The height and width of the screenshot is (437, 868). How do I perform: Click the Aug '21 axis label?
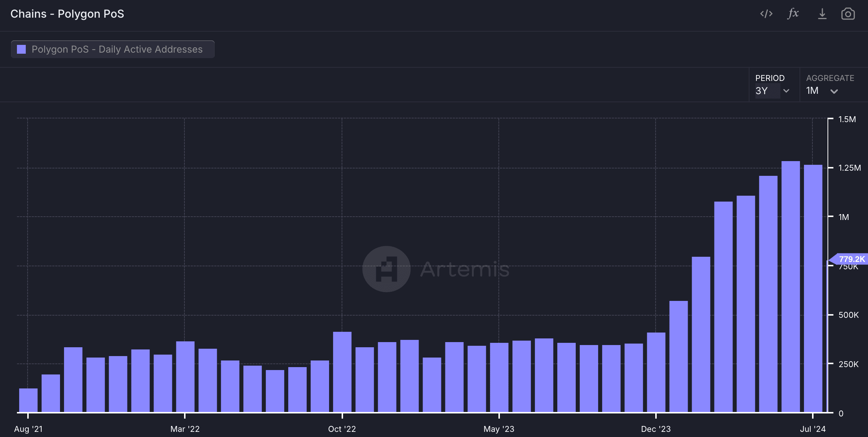pos(28,429)
